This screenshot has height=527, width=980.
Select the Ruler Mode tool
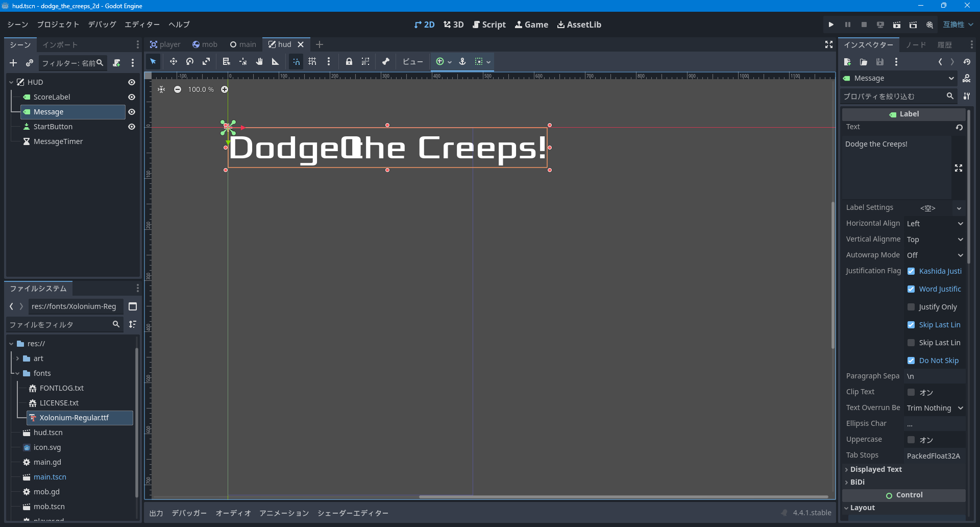276,62
